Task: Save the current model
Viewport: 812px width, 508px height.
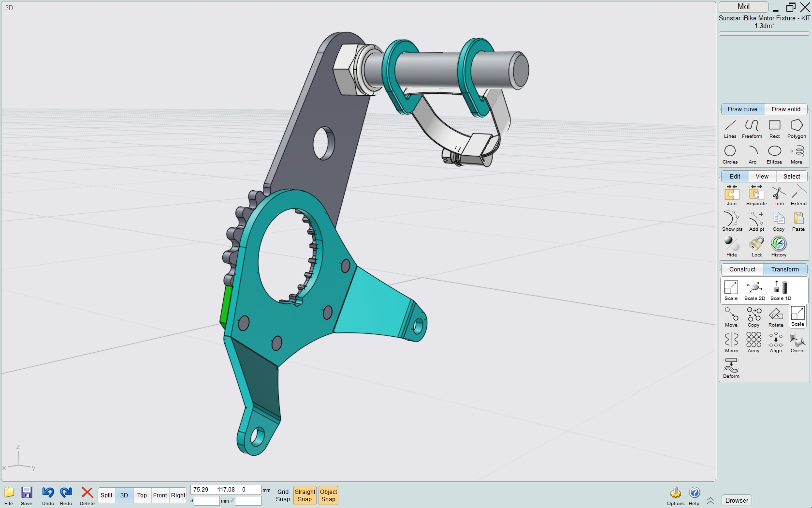Action: (x=27, y=496)
